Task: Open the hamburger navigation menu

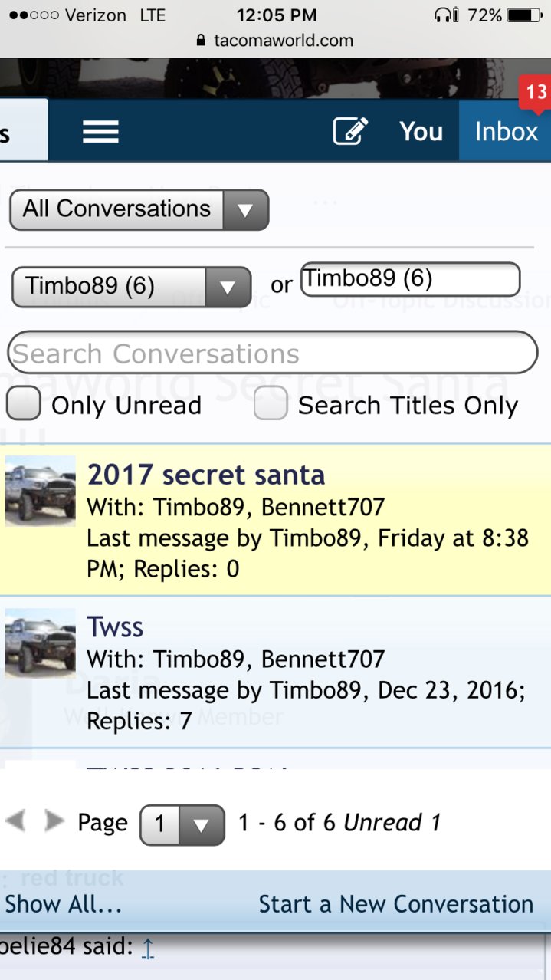Action: click(x=100, y=131)
